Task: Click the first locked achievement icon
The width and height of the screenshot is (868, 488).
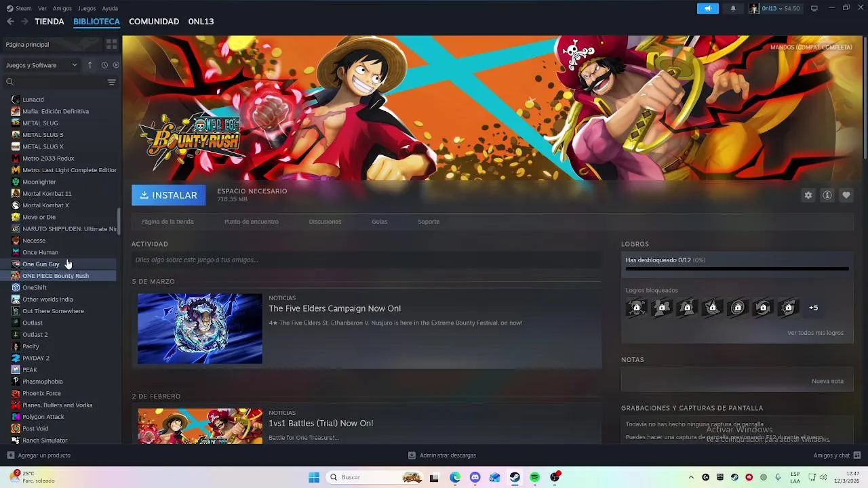Action: [x=636, y=308]
